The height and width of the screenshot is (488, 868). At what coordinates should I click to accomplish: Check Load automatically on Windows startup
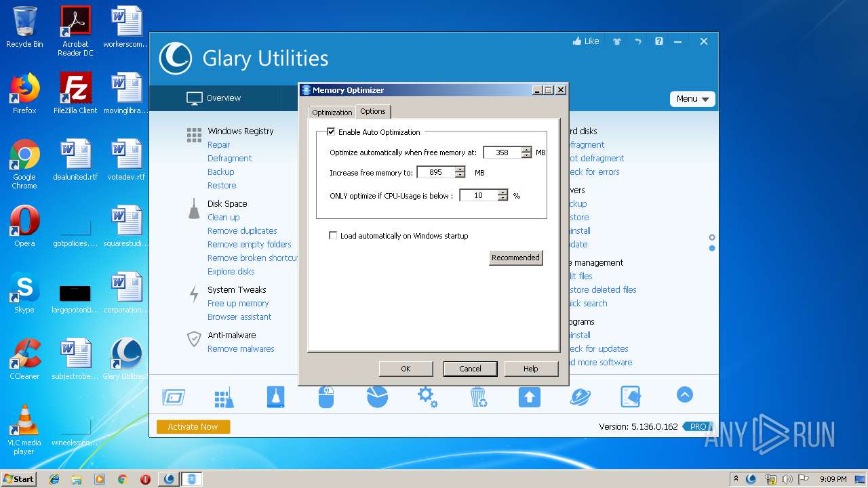click(333, 236)
